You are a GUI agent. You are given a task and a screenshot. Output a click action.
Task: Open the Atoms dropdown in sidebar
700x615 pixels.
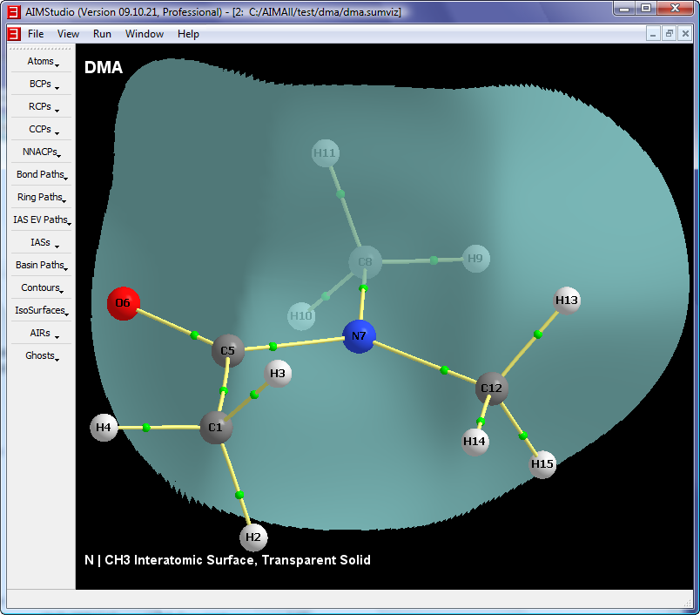[42, 62]
